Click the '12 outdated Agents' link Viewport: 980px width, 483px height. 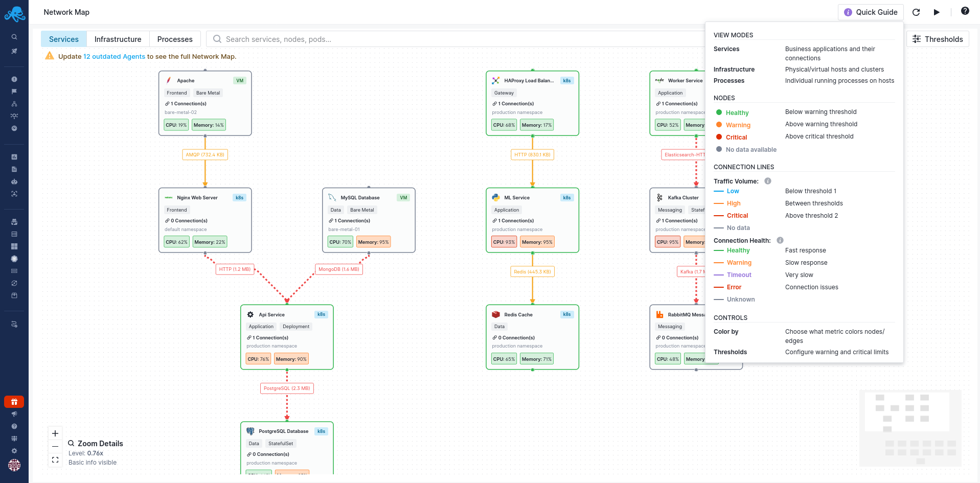coord(114,57)
